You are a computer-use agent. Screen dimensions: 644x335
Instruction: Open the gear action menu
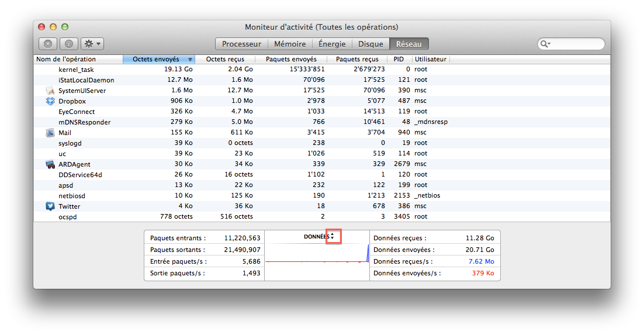coord(92,44)
